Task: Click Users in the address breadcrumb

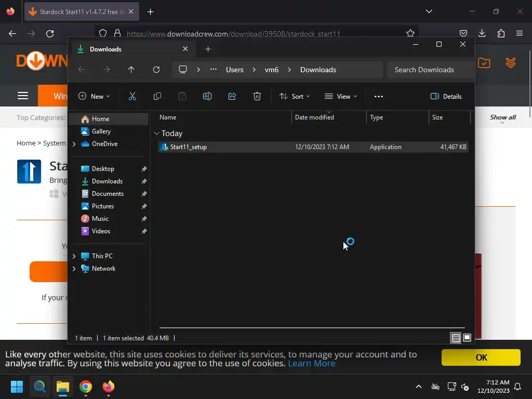Action: pyautogui.click(x=234, y=70)
